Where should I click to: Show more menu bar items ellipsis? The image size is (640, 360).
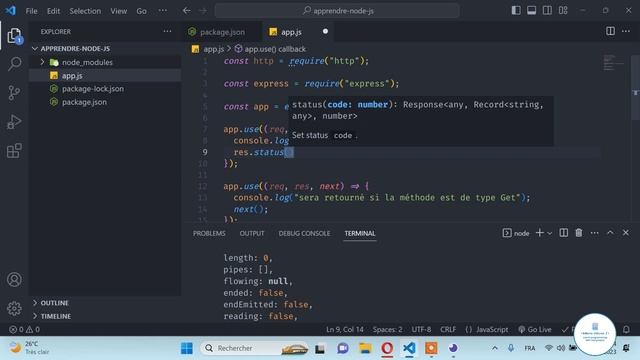pyautogui.click(x=162, y=11)
